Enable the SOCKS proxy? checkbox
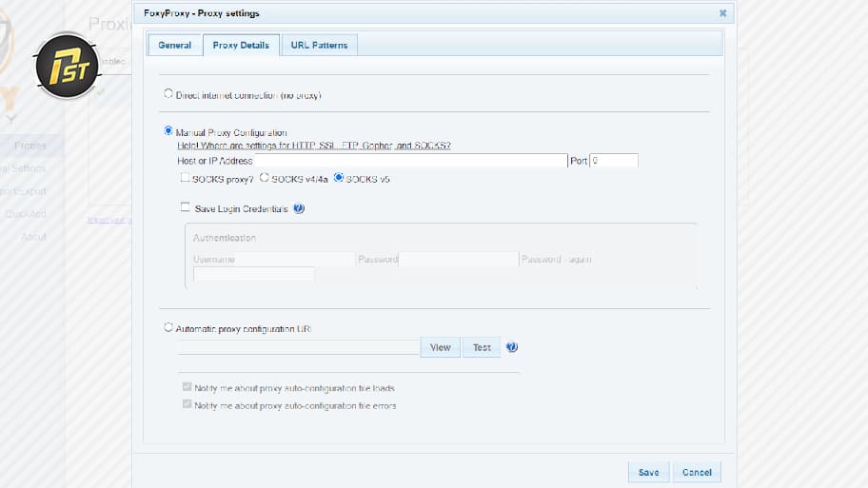The width and height of the screenshot is (868, 488). (x=185, y=178)
